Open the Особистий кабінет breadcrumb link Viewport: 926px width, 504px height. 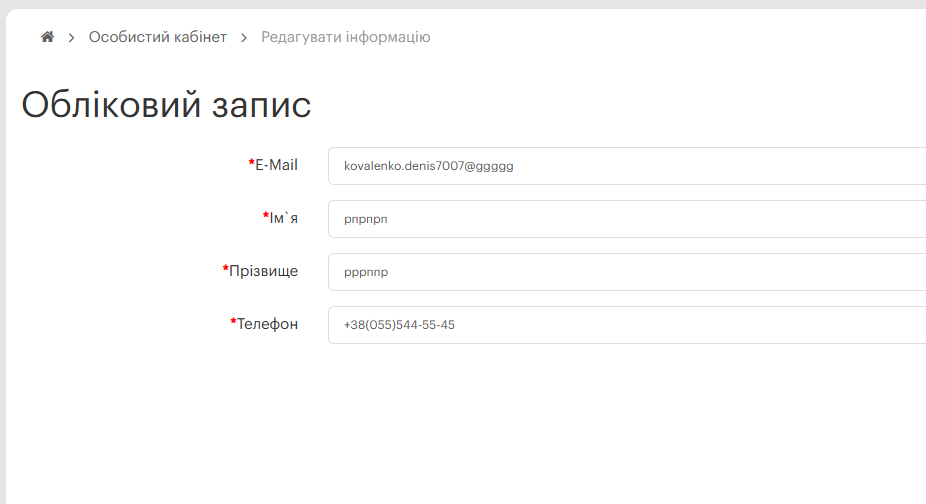point(158,37)
